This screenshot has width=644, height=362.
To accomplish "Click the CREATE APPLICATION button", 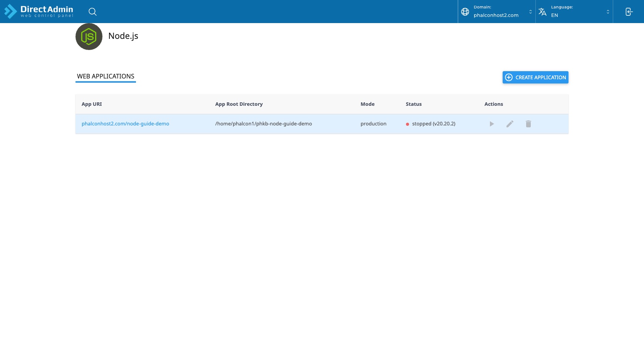I will click(535, 77).
